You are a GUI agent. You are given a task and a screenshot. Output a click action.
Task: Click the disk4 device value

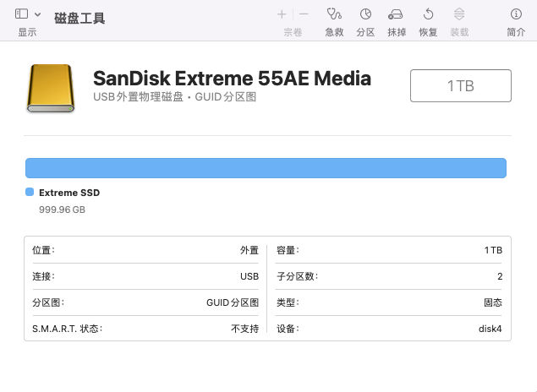(x=490, y=329)
